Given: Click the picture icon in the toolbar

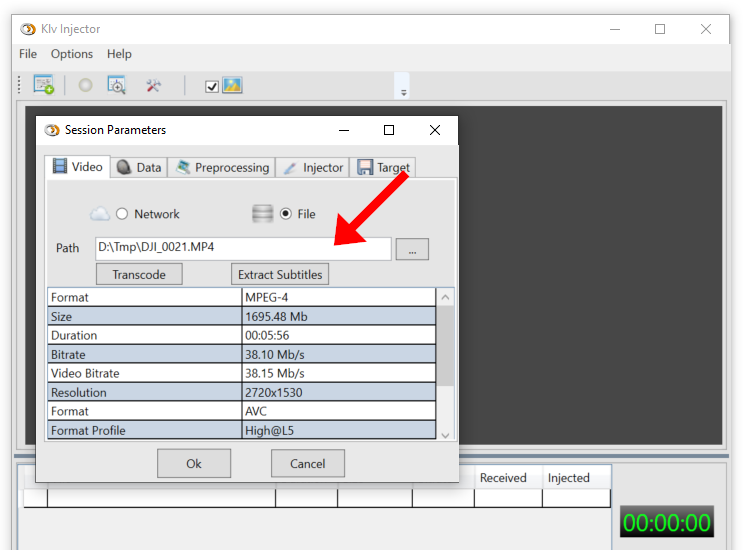Looking at the screenshot, I should (x=232, y=86).
